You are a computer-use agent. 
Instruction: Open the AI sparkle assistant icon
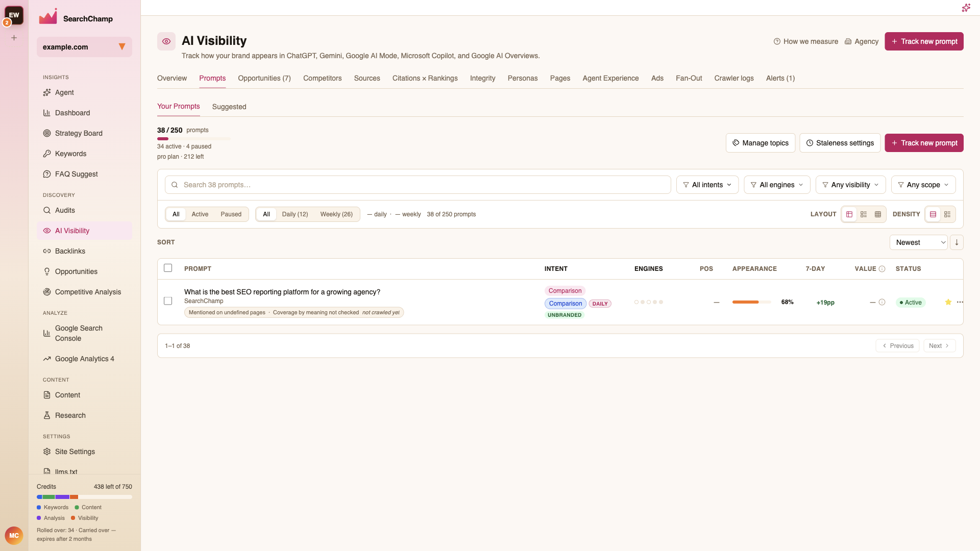click(966, 8)
